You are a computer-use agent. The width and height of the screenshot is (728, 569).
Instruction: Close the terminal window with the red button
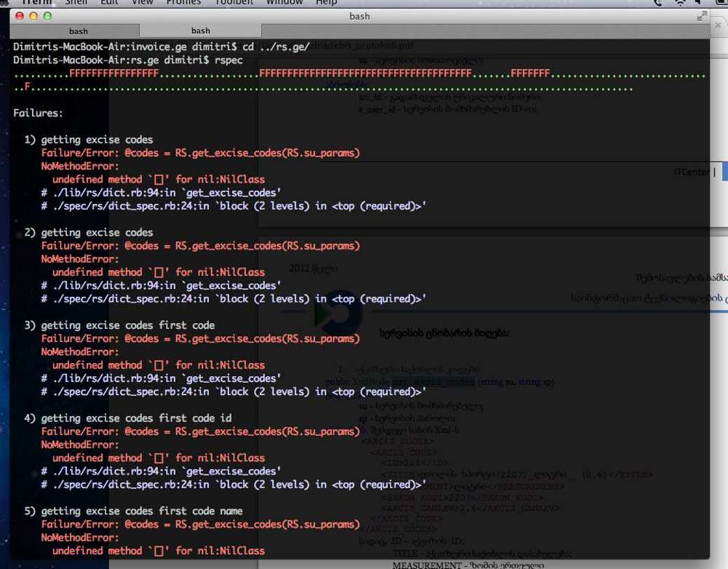pos(20,15)
